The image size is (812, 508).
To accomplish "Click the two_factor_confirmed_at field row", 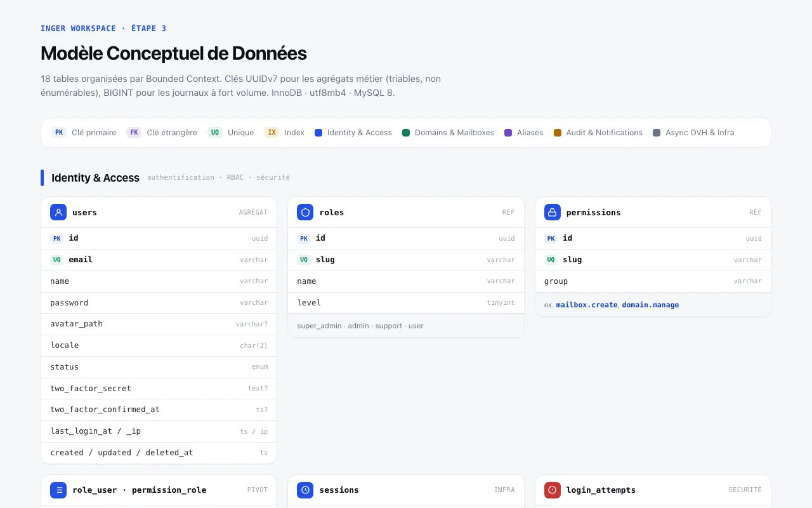I will [x=159, y=410].
